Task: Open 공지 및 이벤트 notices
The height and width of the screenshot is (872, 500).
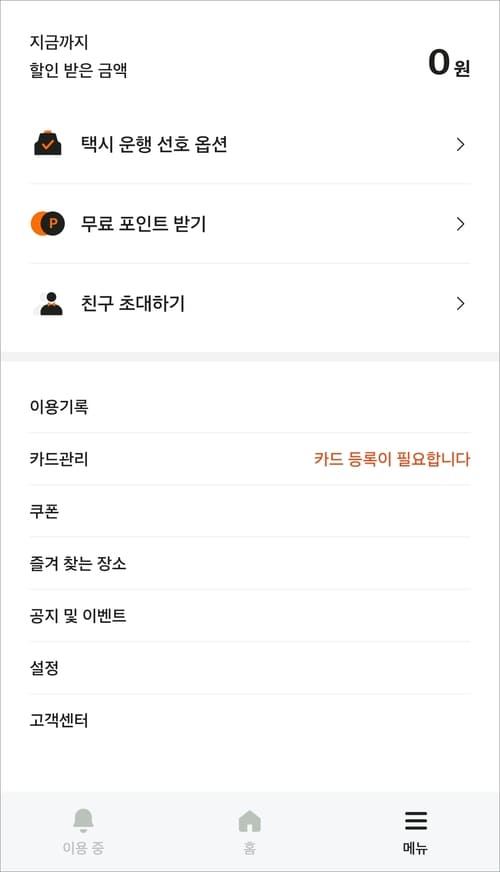Action: [250, 616]
